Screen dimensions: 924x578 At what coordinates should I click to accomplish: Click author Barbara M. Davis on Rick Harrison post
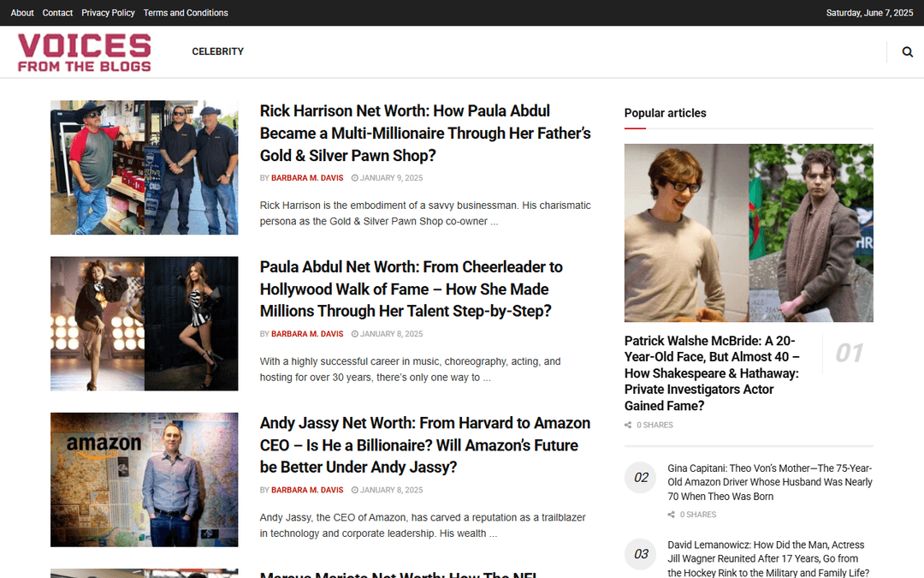pyautogui.click(x=307, y=178)
